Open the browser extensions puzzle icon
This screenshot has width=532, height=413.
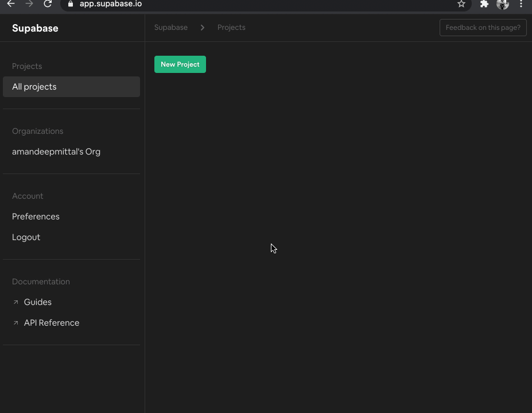pos(484,4)
